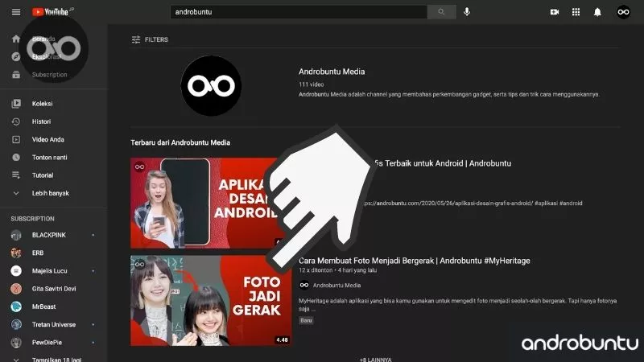This screenshot has width=644, height=362.
Task: Click the Tutorial playlist icon
Action: (x=16, y=175)
